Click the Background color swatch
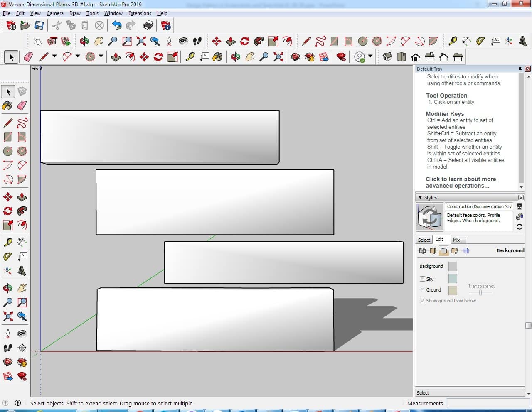Viewport: 532px width, 412px height. [453, 266]
